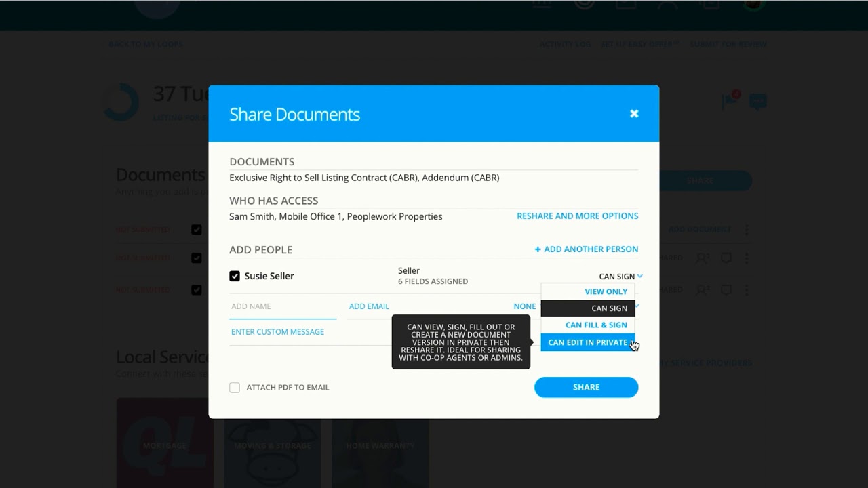868x488 pixels.
Task: Choose CAN SIGN in permission list
Action: click(588, 308)
